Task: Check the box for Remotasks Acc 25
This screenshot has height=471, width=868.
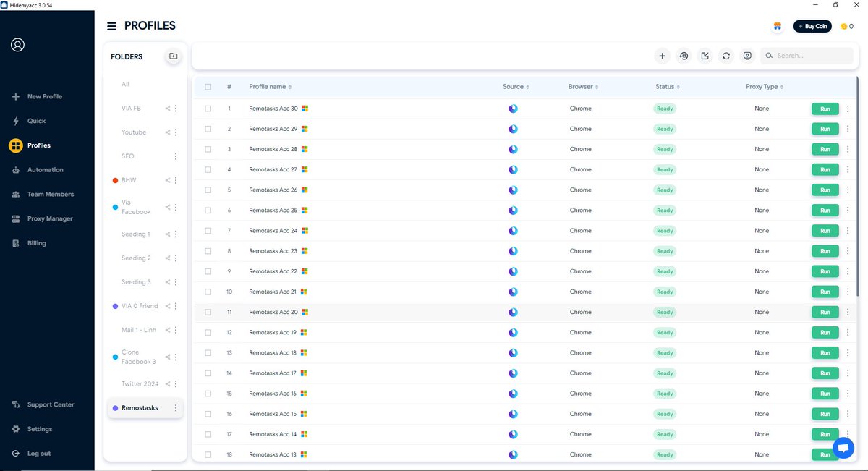Action: click(208, 211)
